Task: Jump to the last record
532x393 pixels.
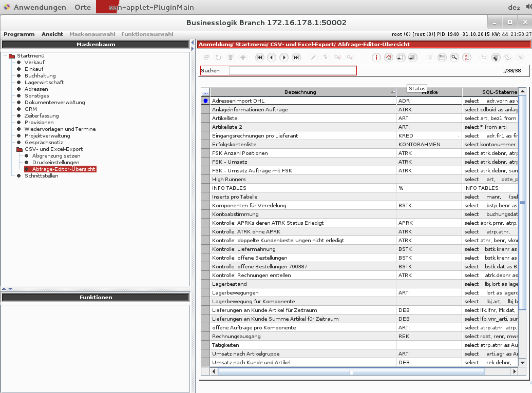Action: 296,57
